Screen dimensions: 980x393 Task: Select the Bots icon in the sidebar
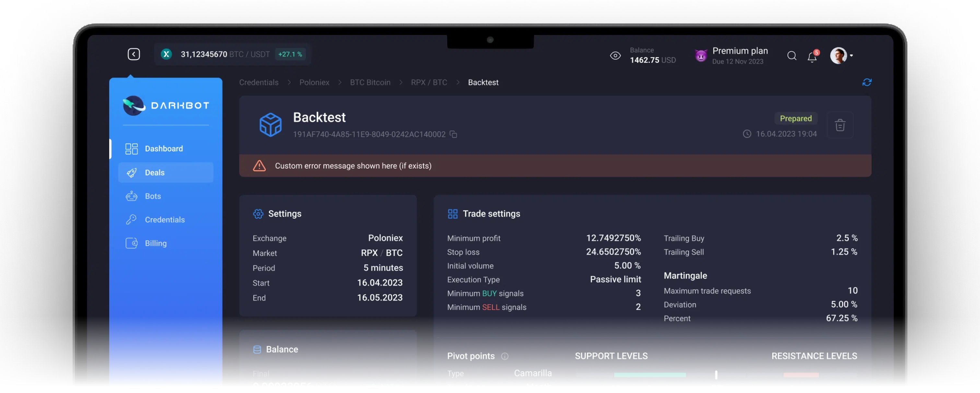tap(131, 196)
